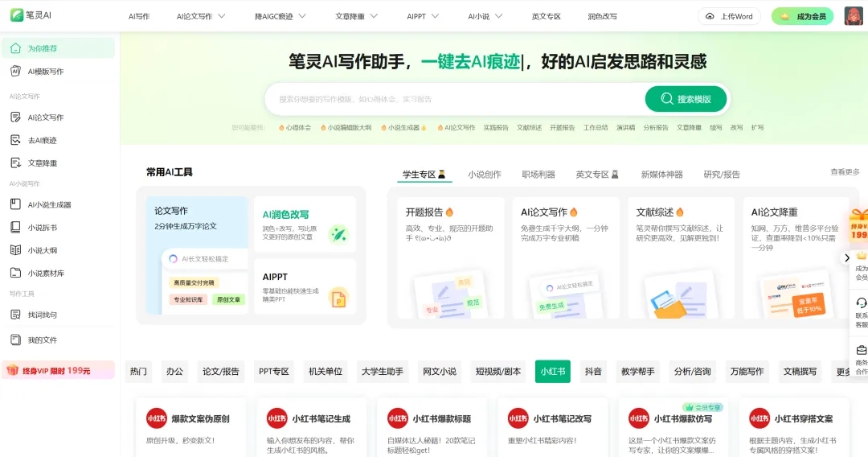
Task: Select the 学生专区 tab
Action: (x=424, y=174)
